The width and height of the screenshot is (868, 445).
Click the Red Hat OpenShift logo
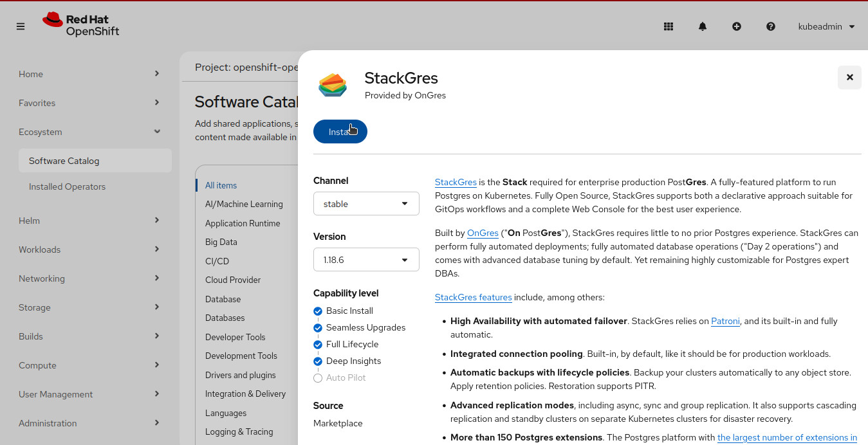click(x=81, y=25)
